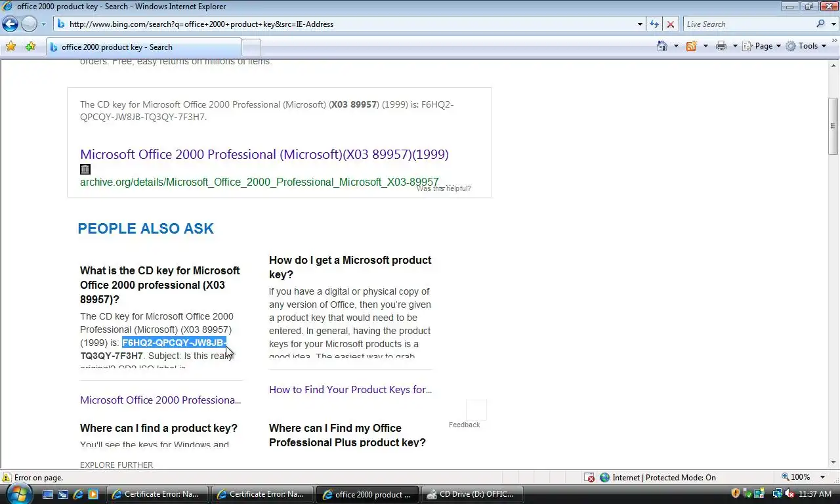The image size is (840, 504).
Task: Click the PEOPLE ALSO ASK heading
Action: (x=146, y=228)
